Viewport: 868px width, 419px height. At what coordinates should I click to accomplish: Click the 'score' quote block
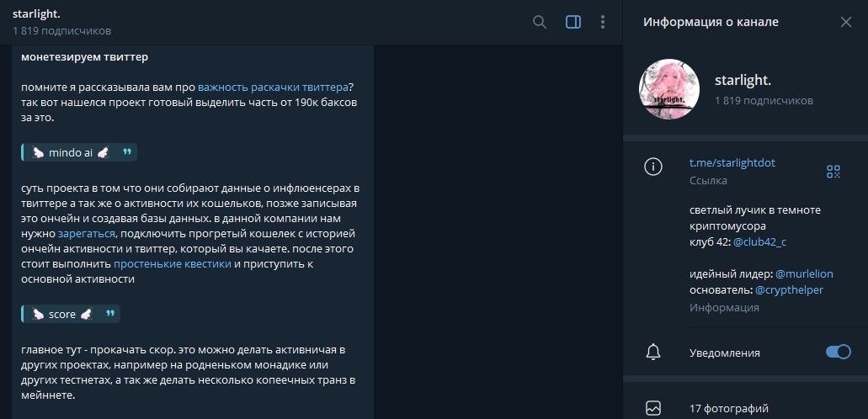(x=71, y=314)
